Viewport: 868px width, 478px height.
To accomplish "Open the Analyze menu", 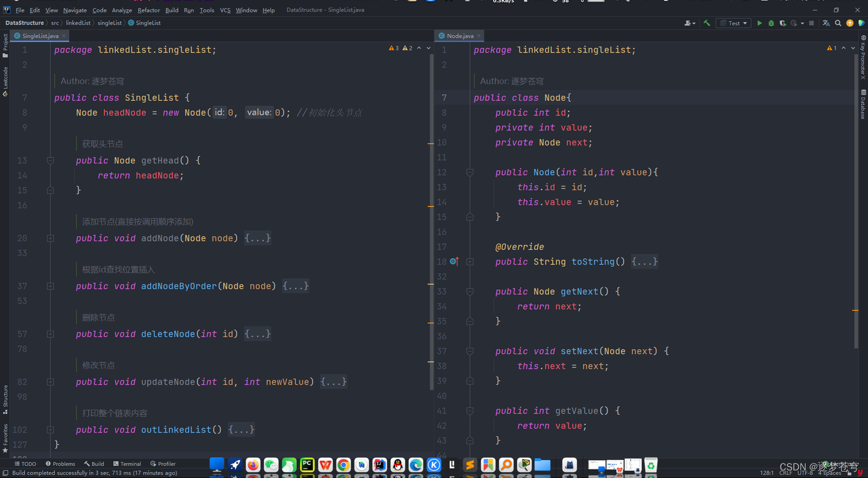I will [x=122, y=10].
